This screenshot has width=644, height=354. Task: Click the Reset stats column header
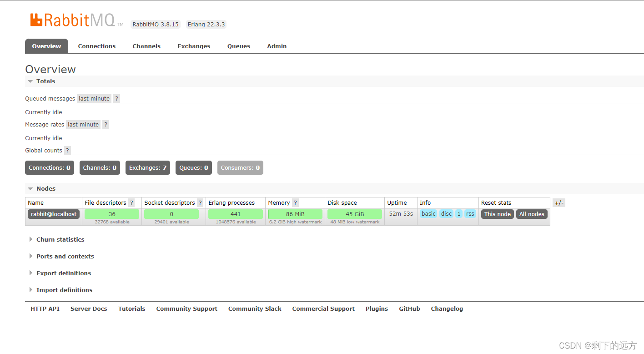click(x=496, y=202)
